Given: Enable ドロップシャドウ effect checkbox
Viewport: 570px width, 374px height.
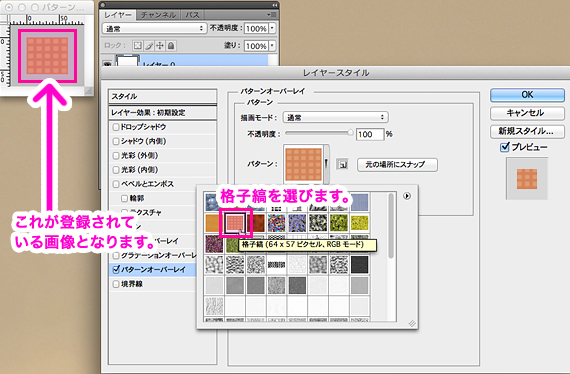Looking at the screenshot, I should (116, 127).
